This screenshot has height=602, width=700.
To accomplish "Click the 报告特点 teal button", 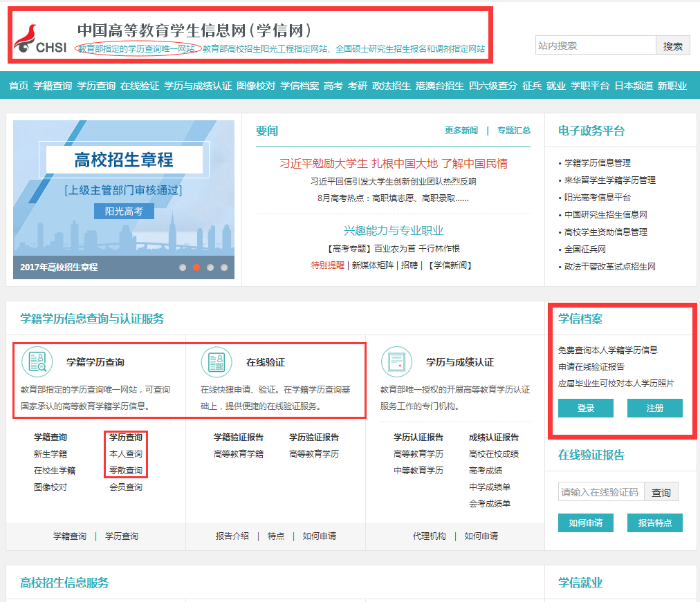I will [655, 523].
